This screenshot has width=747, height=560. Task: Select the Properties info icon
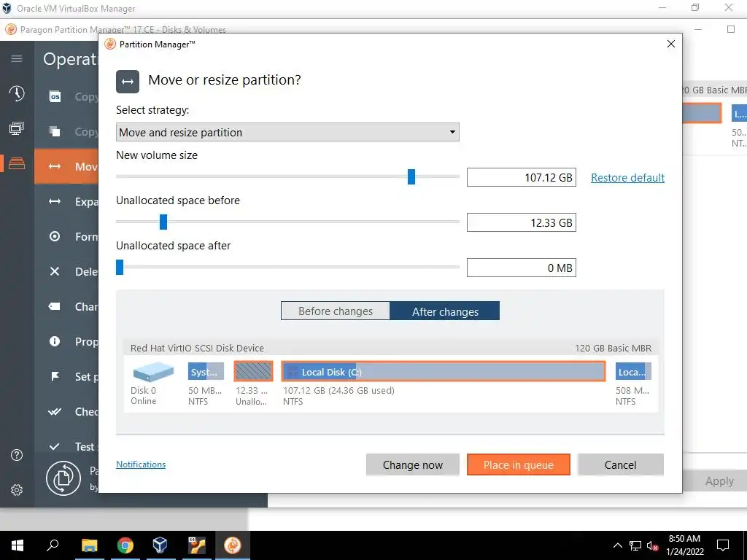(x=55, y=341)
